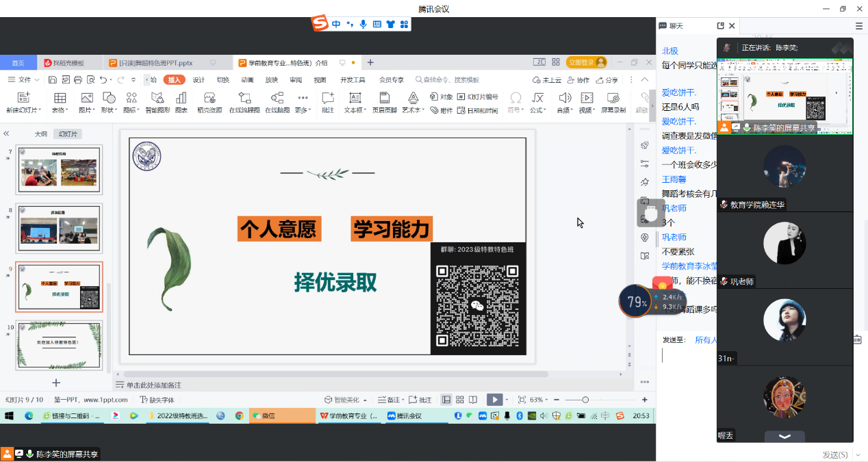Click 在线流程图 flowchart icon

[x=244, y=98]
